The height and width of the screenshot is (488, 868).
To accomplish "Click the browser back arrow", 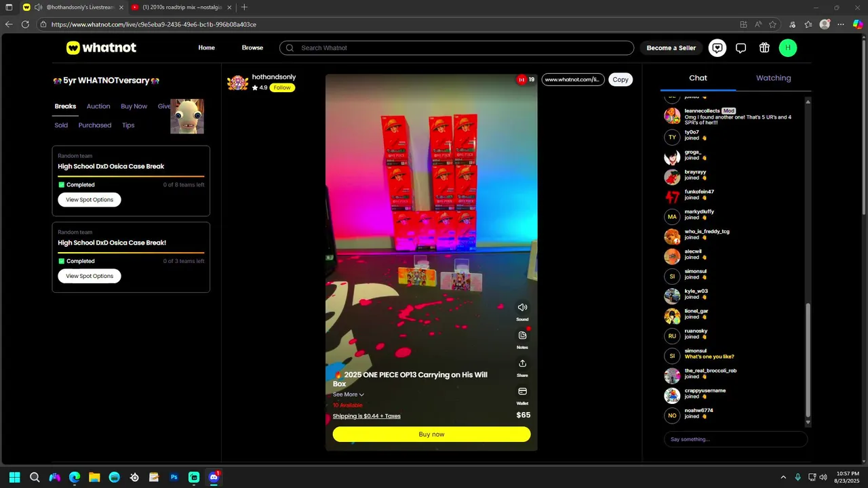I will [9, 24].
